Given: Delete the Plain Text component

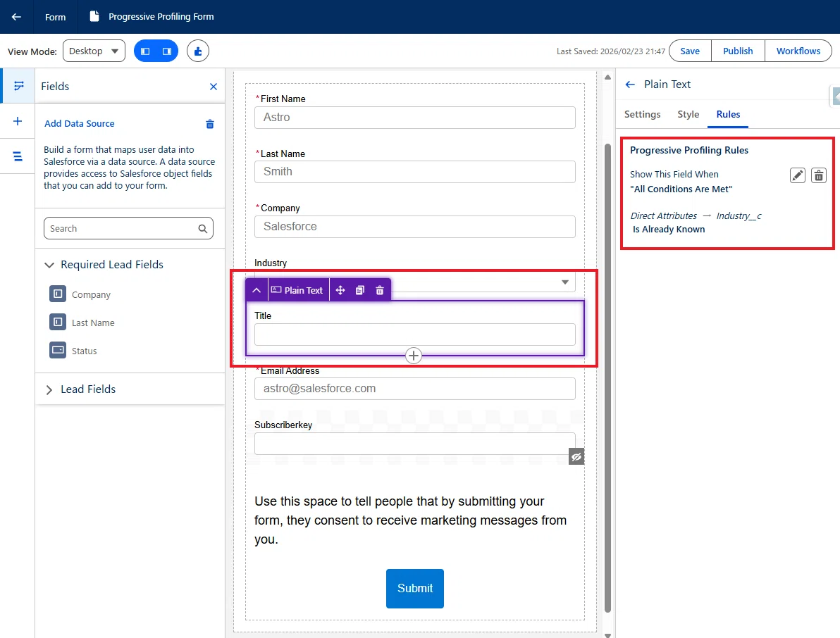Looking at the screenshot, I should point(380,290).
